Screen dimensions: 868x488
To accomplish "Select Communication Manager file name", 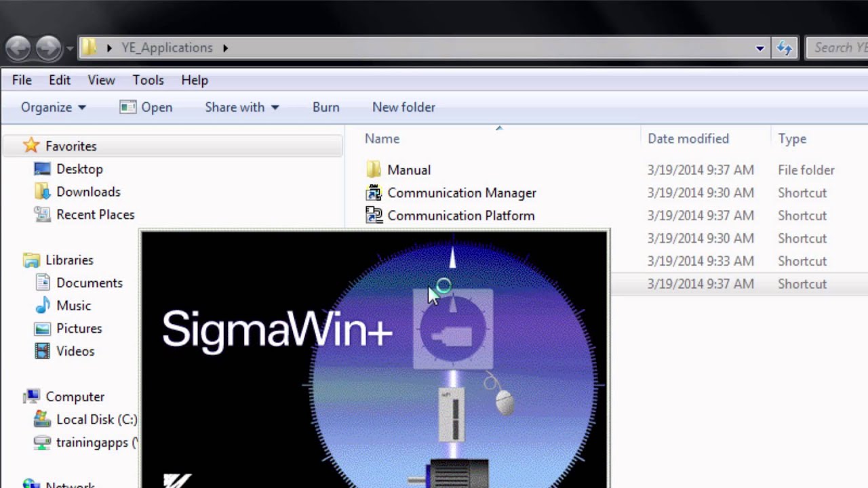I will click(x=462, y=193).
